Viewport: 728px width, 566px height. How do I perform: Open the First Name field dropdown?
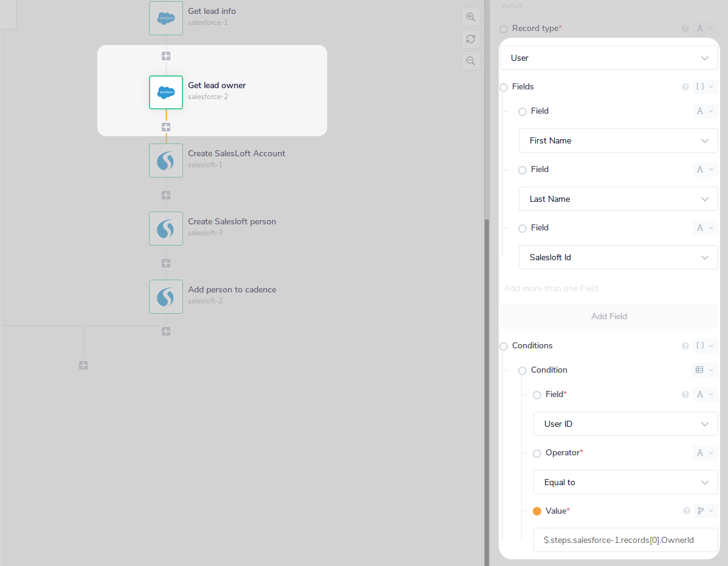(618, 140)
